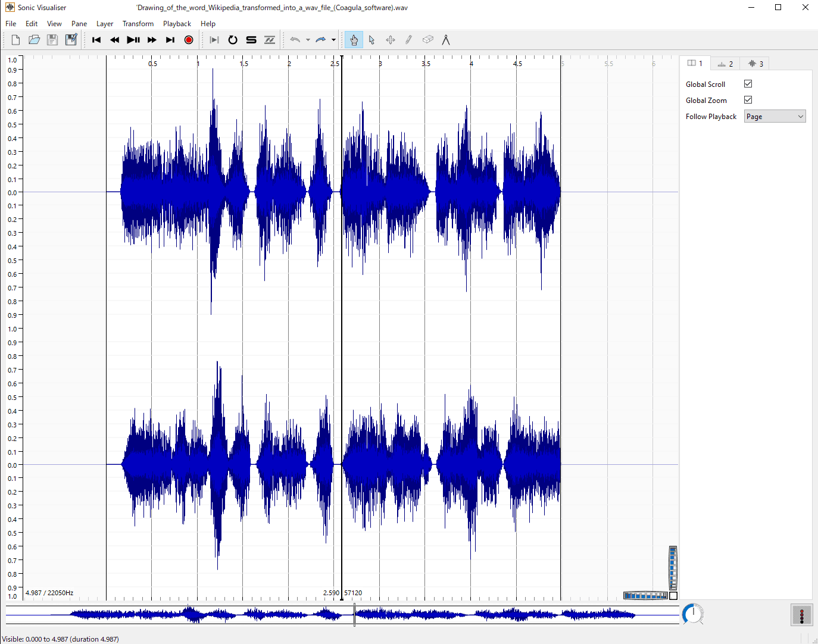Select the Draw pencil tool
Image resolution: width=818 pixels, height=644 pixels.
click(409, 40)
